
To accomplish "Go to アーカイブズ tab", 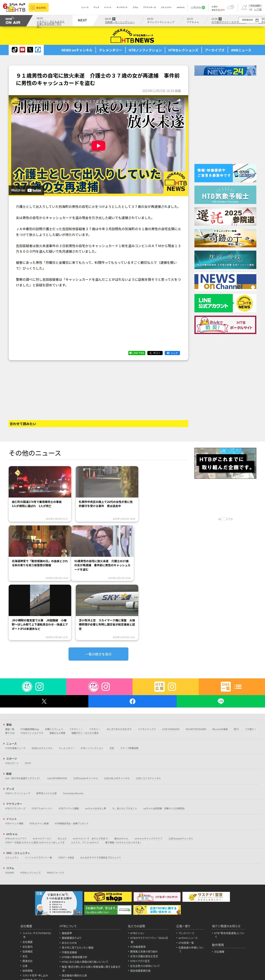I will (215, 50).
